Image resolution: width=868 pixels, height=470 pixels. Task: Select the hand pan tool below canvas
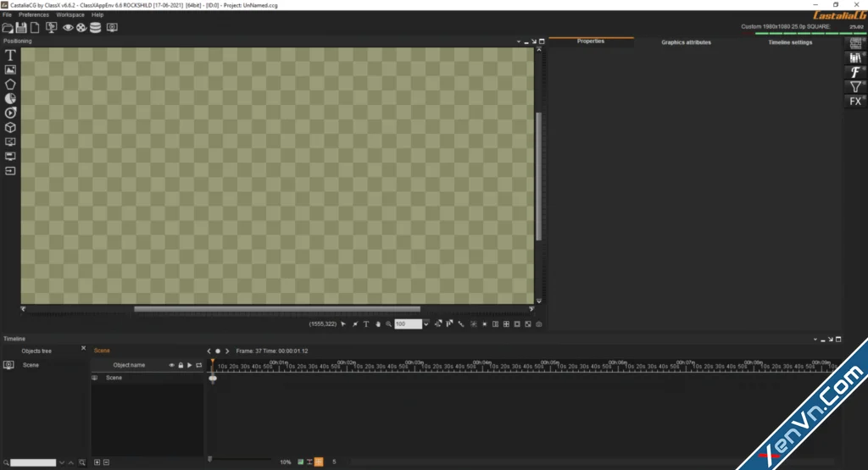377,324
